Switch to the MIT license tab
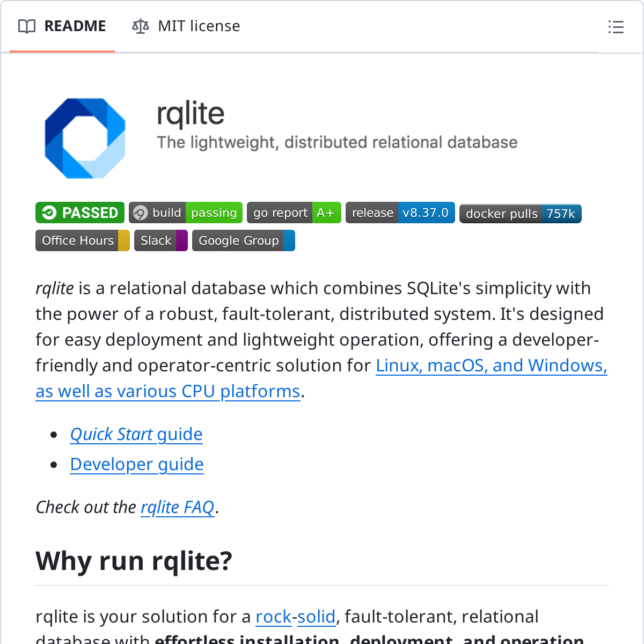 point(186,26)
